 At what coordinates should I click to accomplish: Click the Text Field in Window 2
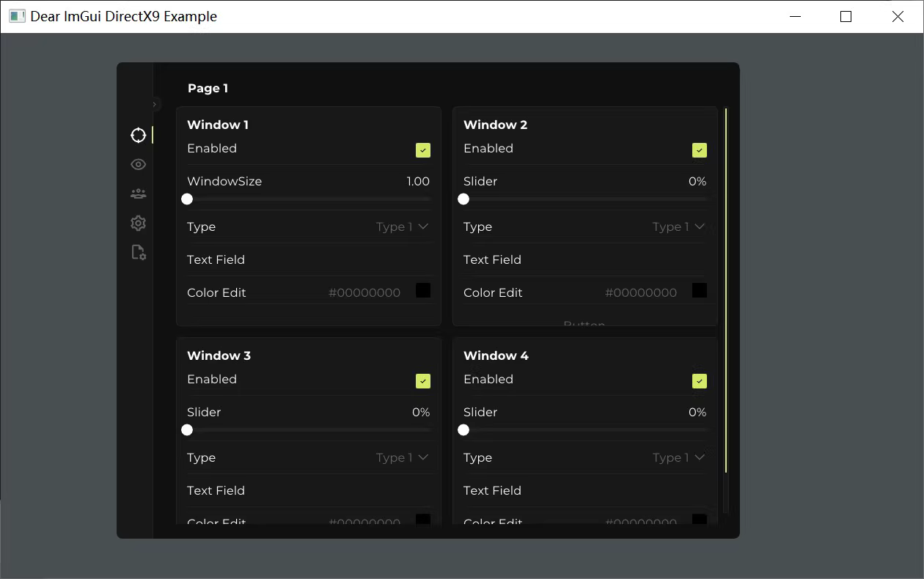click(x=585, y=260)
